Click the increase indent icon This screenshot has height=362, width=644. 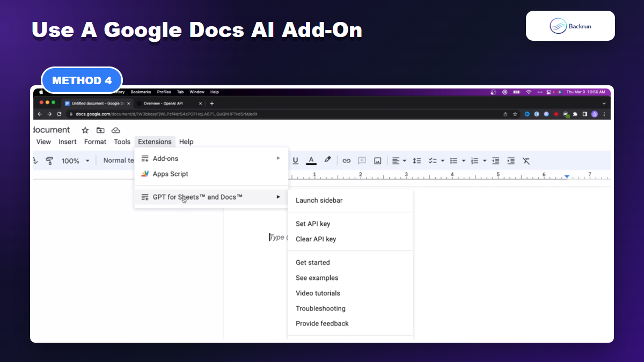pos(511,160)
